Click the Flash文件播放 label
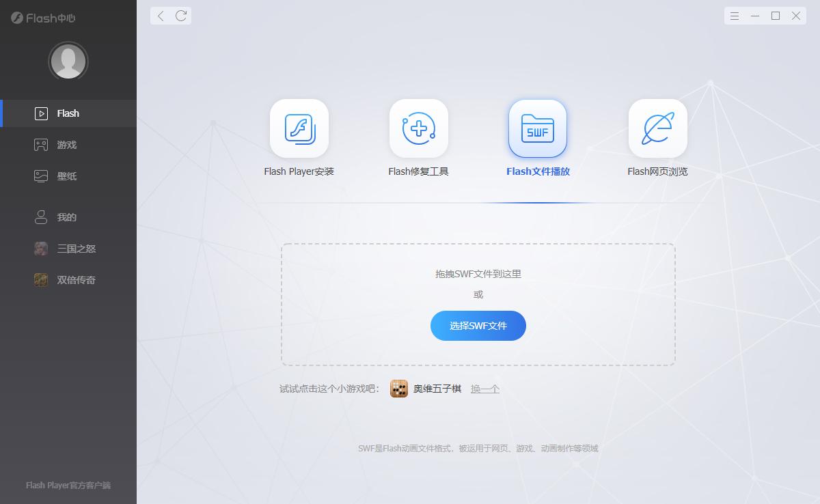 tap(538, 171)
